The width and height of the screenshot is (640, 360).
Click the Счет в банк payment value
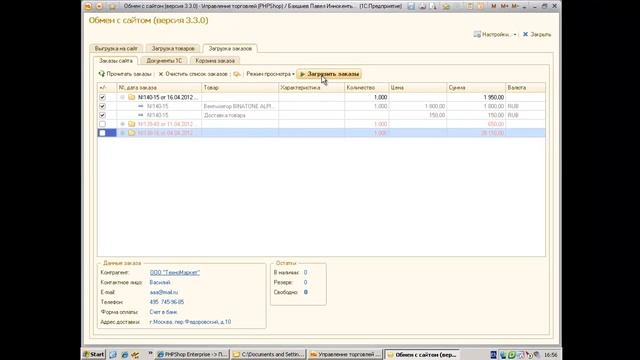163,312
